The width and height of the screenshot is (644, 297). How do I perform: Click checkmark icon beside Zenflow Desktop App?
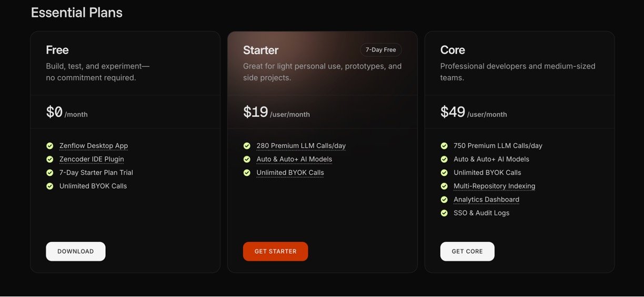tap(50, 146)
